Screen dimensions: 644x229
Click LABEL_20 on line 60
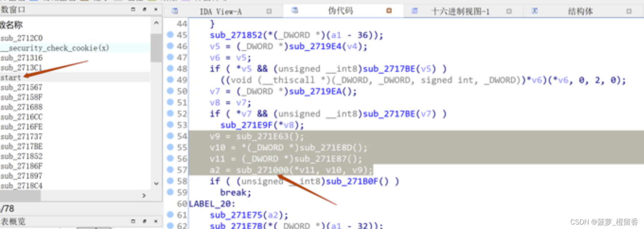[210, 204]
